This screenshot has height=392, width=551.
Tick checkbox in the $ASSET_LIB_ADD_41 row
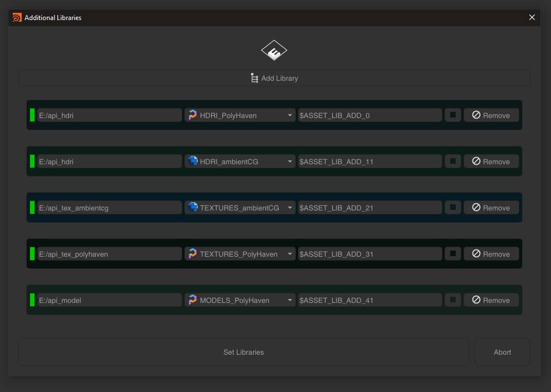pyautogui.click(x=453, y=300)
